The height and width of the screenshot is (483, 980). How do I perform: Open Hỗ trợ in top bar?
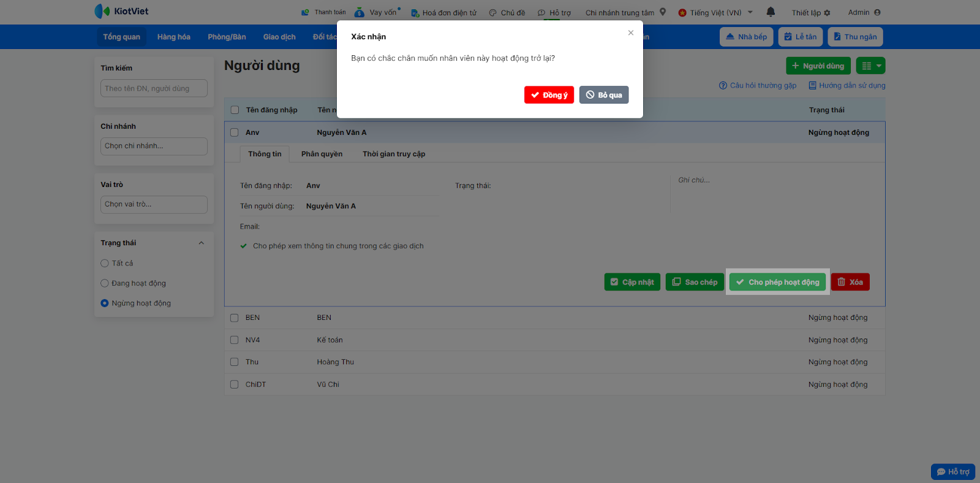(x=554, y=12)
